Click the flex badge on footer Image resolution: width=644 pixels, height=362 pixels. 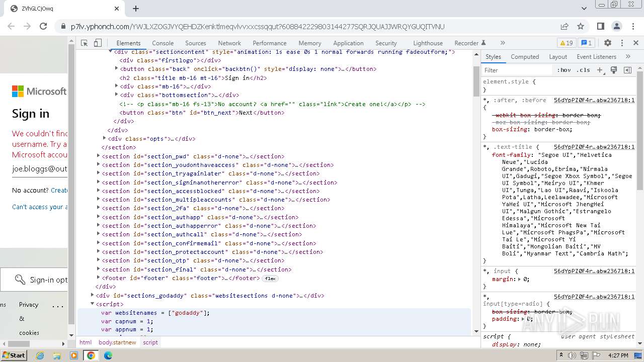pyautogui.click(x=270, y=278)
